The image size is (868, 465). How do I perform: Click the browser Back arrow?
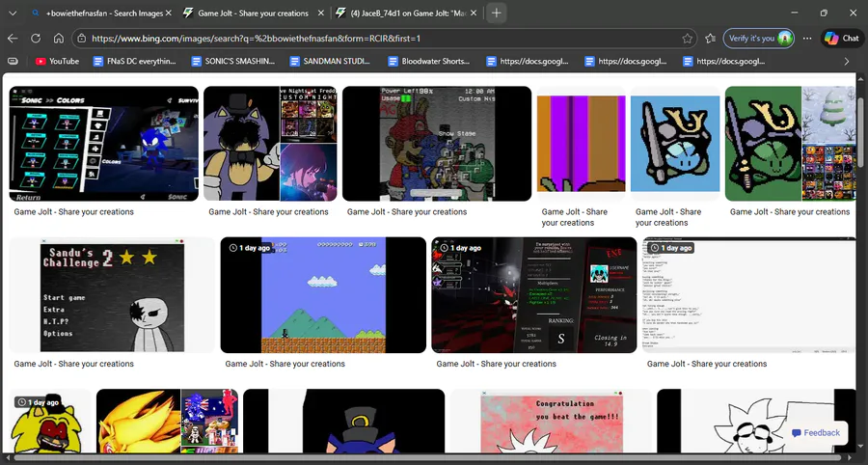(x=13, y=39)
